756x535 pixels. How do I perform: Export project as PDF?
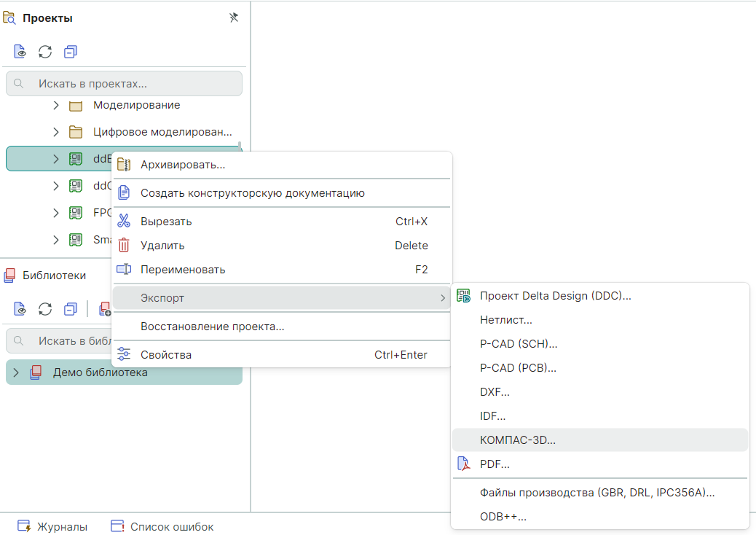pyautogui.click(x=495, y=464)
